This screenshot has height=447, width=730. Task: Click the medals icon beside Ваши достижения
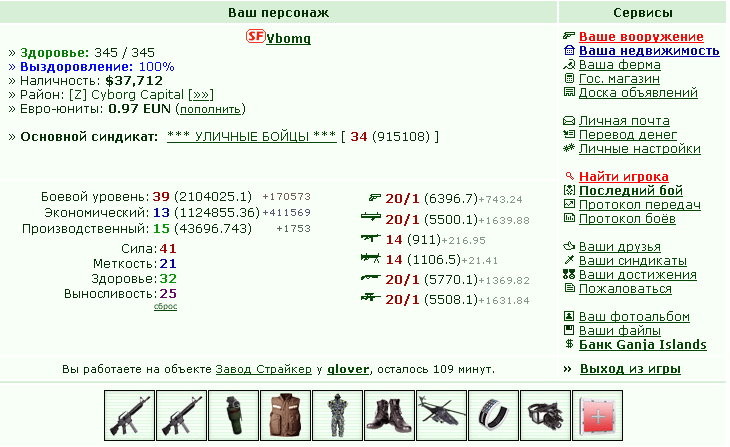point(569,274)
